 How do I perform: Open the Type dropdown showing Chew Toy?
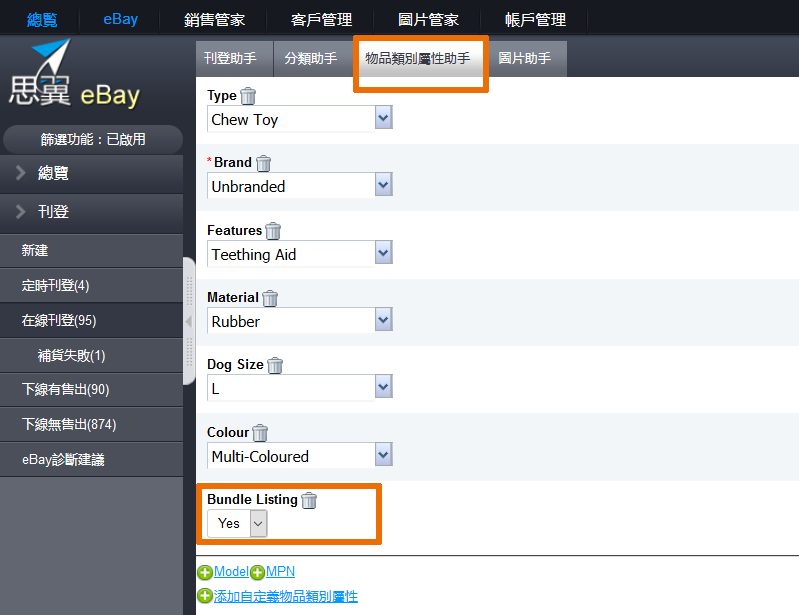(300, 119)
